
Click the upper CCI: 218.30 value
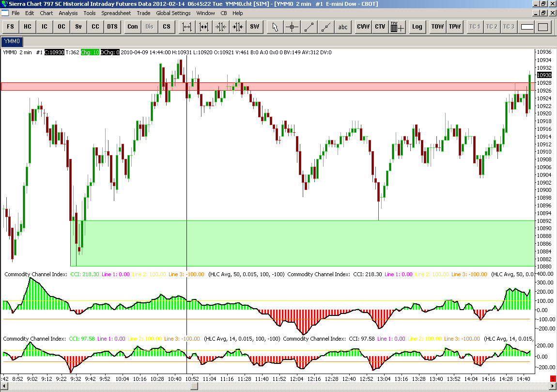[85, 274]
